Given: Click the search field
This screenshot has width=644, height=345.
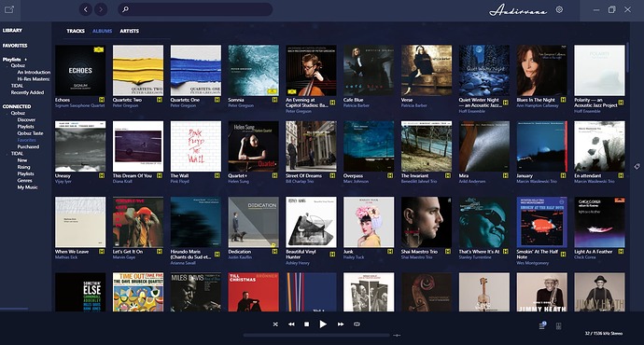Looking at the screenshot, I should coord(195,9).
